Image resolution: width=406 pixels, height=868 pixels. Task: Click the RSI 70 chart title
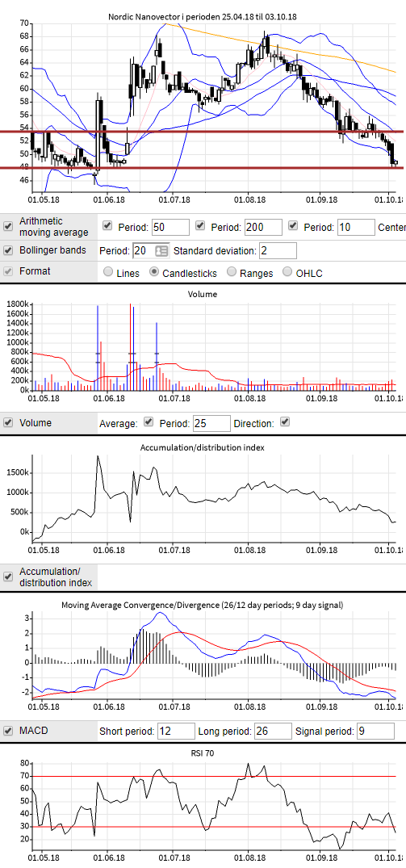click(203, 753)
